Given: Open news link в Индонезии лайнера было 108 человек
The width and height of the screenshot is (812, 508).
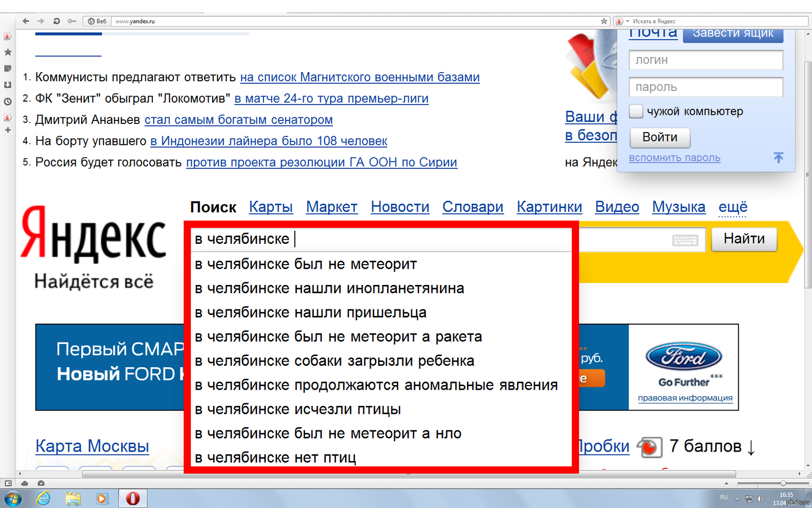Looking at the screenshot, I should [269, 141].
